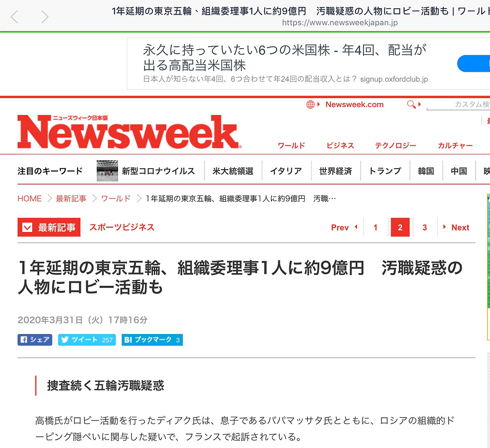Click the date 2020年3月31日 text

pos(82,320)
